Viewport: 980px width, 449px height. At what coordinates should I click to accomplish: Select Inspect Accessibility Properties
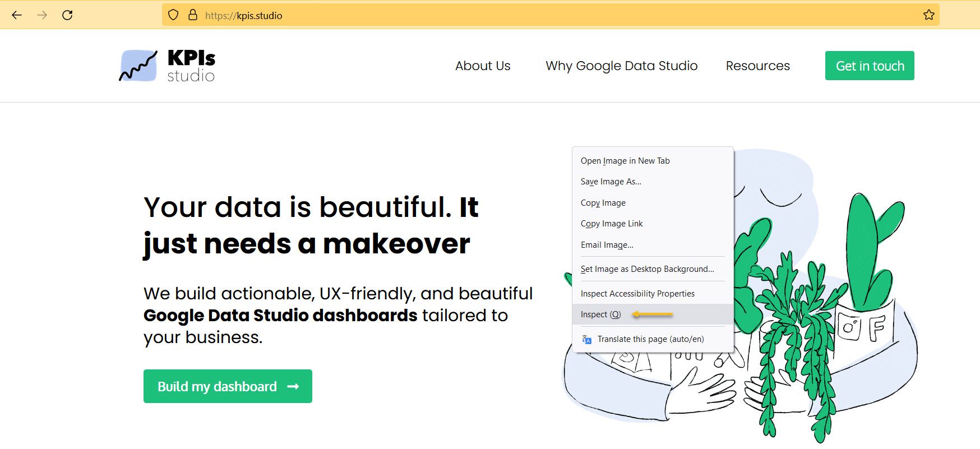point(653,294)
